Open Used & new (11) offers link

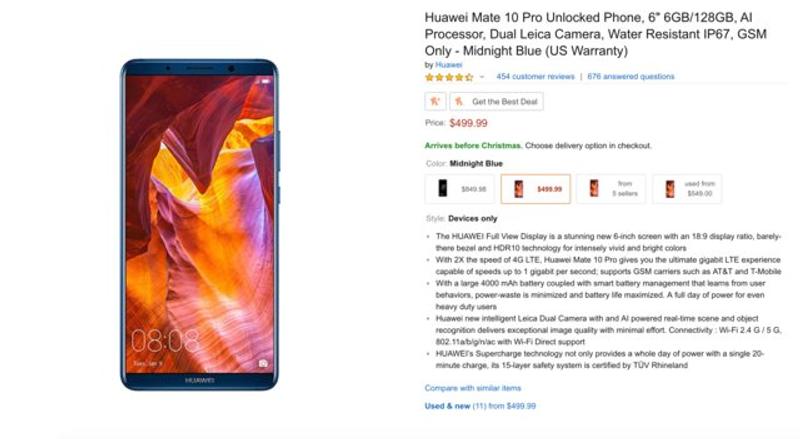point(480,406)
